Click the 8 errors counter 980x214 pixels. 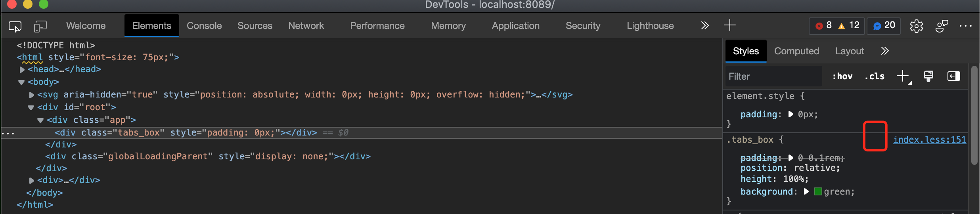point(823,26)
